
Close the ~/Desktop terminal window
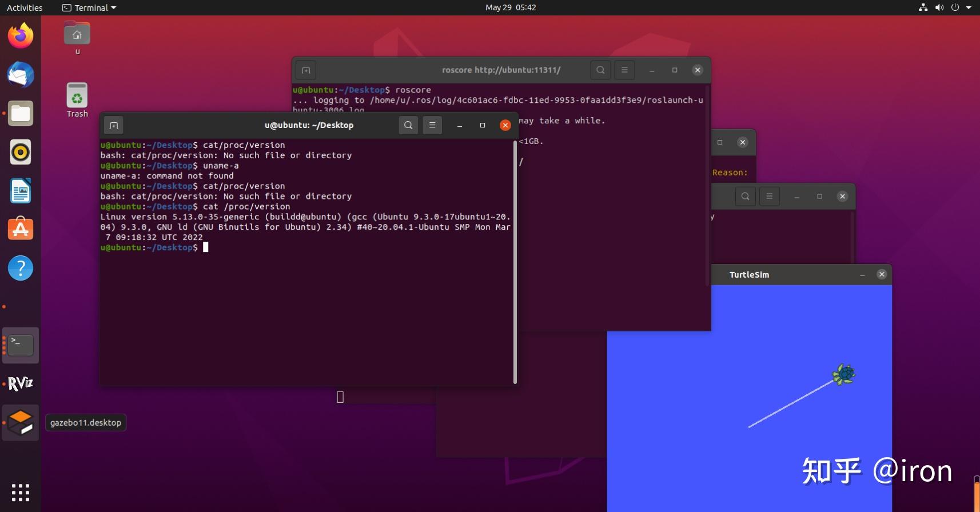point(505,125)
